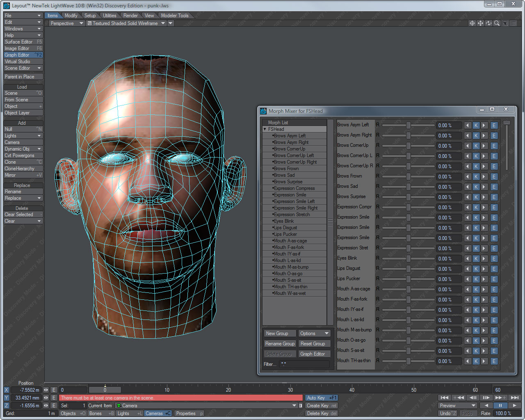Open the Modeler Tools menu tab

pos(175,15)
